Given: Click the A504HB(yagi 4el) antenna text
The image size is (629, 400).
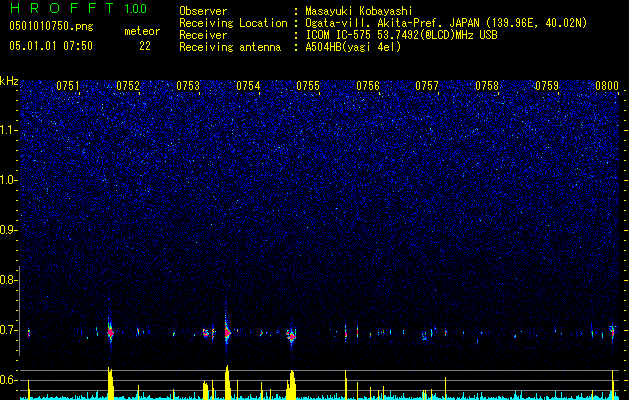Looking at the screenshot, I should (x=353, y=47).
